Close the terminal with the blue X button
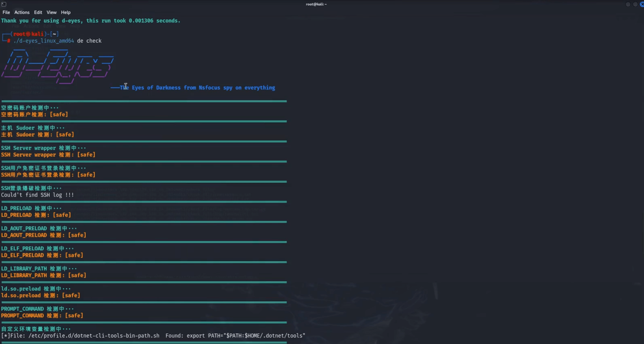Viewport: 644px width, 344px height. (642, 4)
